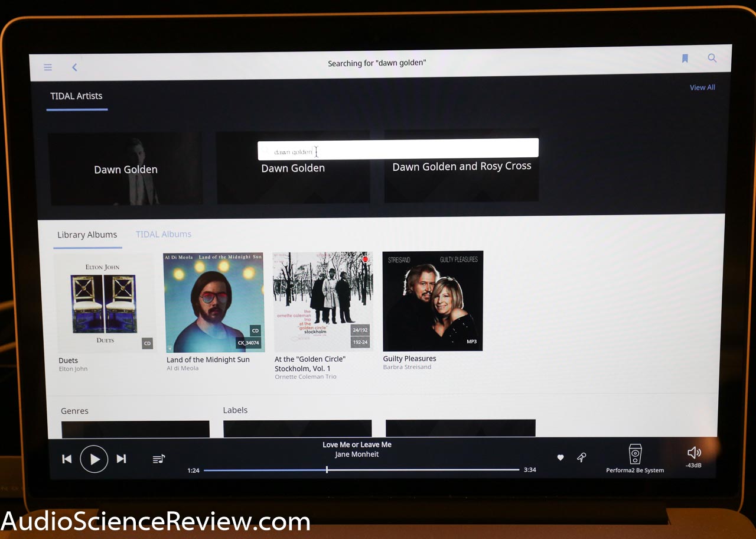The width and height of the screenshot is (756, 539).
Task: Open the View All link
Action: point(702,87)
